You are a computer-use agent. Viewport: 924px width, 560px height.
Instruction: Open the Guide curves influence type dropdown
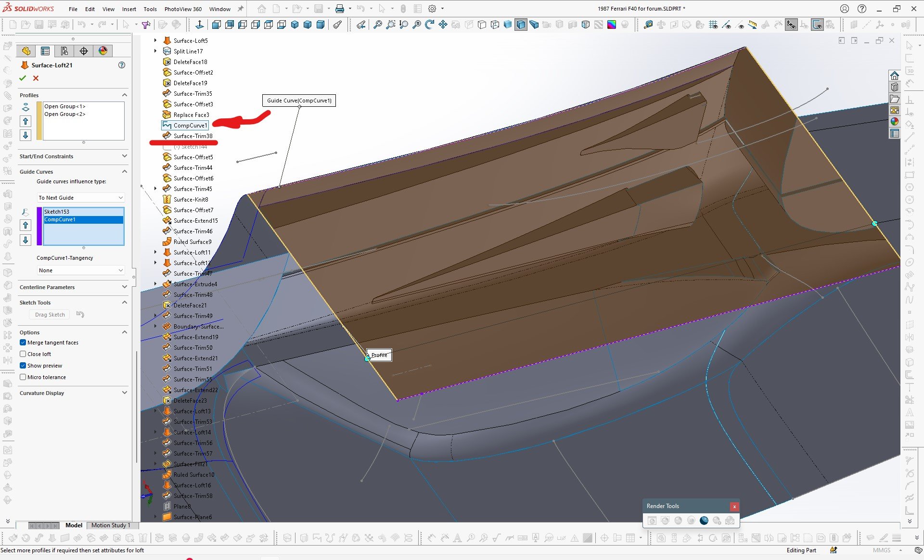point(81,198)
